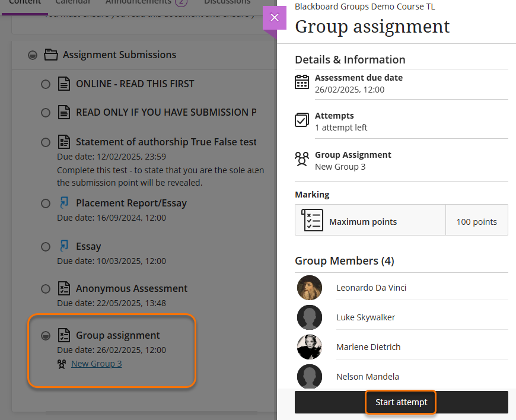Switch to the Discussions tab
516x420 pixels.
point(227,3)
